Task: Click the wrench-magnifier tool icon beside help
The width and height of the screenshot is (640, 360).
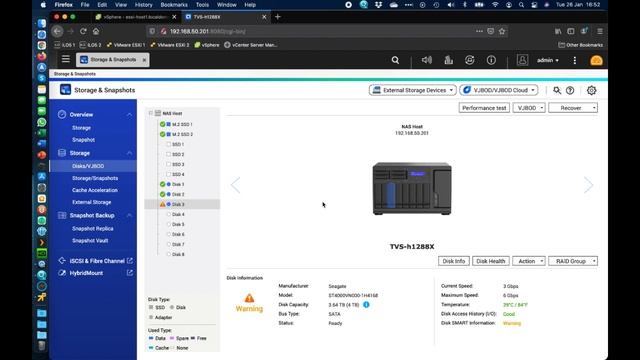Action: click(x=557, y=90)
